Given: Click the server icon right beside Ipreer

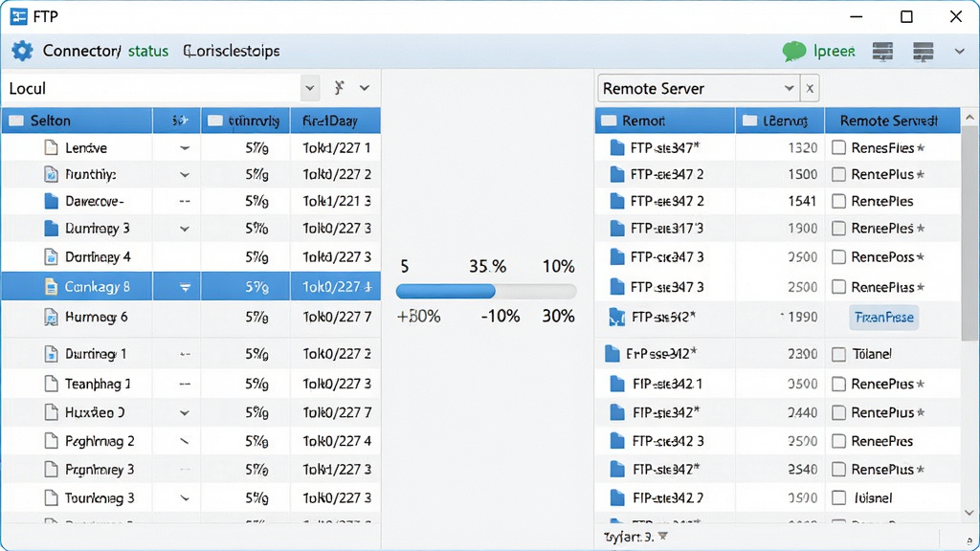Looking at the screenshot, I should (x=882, y=52).
